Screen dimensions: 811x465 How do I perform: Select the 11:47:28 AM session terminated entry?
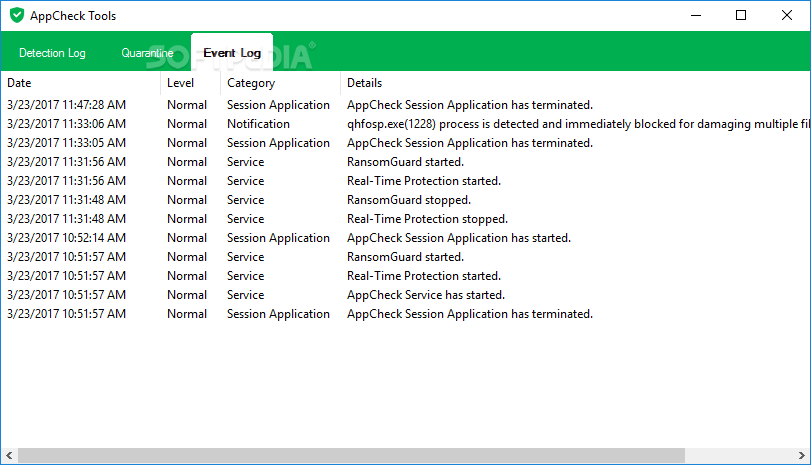(406, 105)
